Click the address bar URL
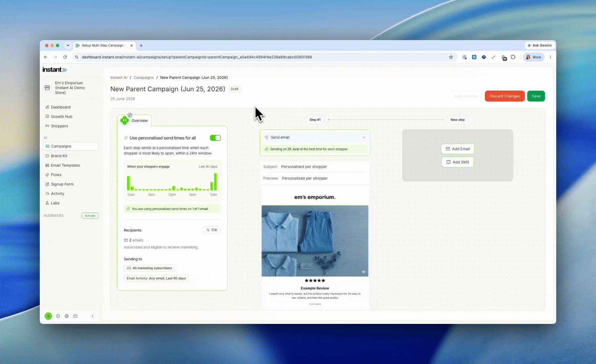The image size is (596, 364). (x=197, y=57)
